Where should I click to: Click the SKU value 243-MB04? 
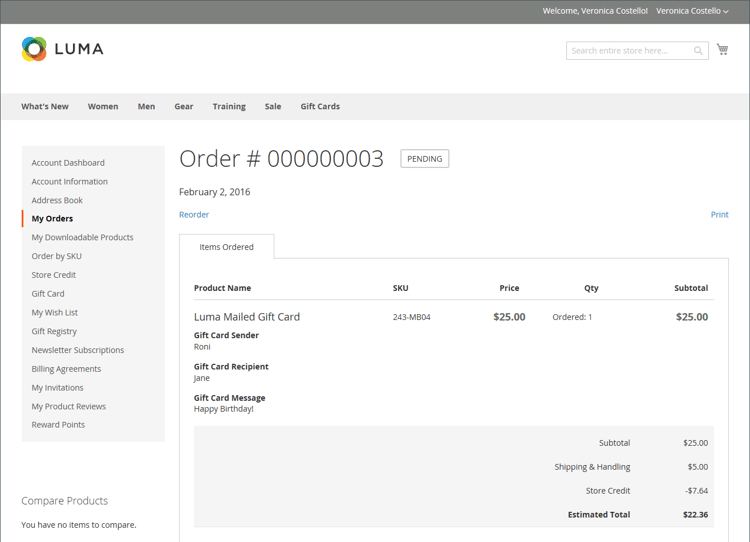(411, 317)
